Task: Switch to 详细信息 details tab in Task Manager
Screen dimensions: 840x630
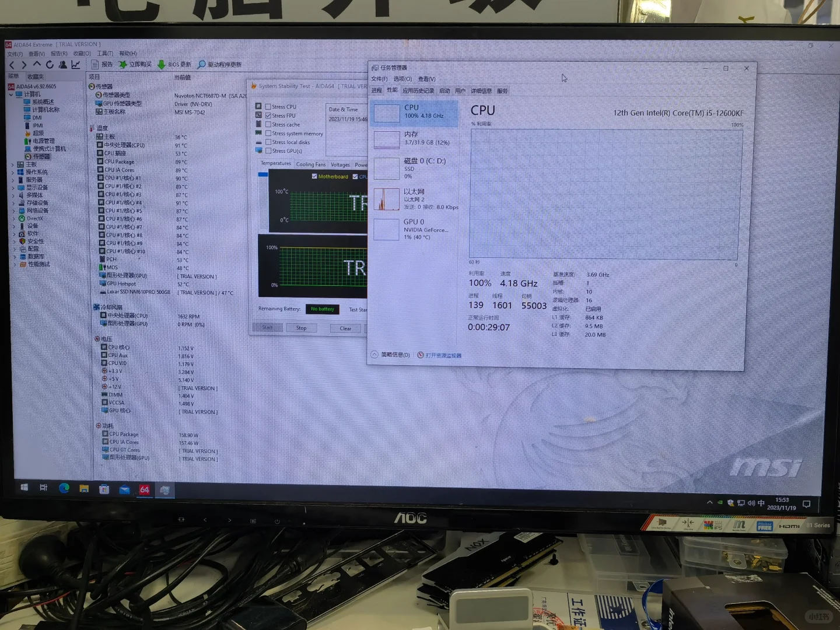Action: 481,91
